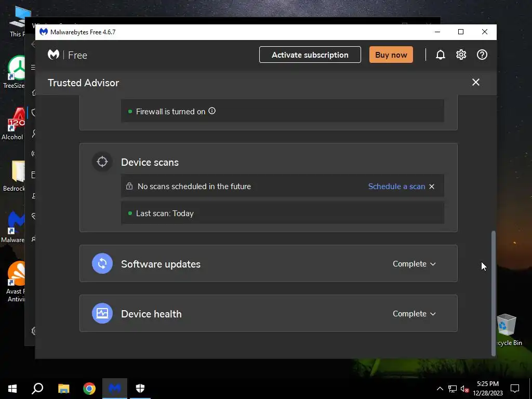Open the Malwarebytes help question mark
532x399 pixels.
point(482,55)
